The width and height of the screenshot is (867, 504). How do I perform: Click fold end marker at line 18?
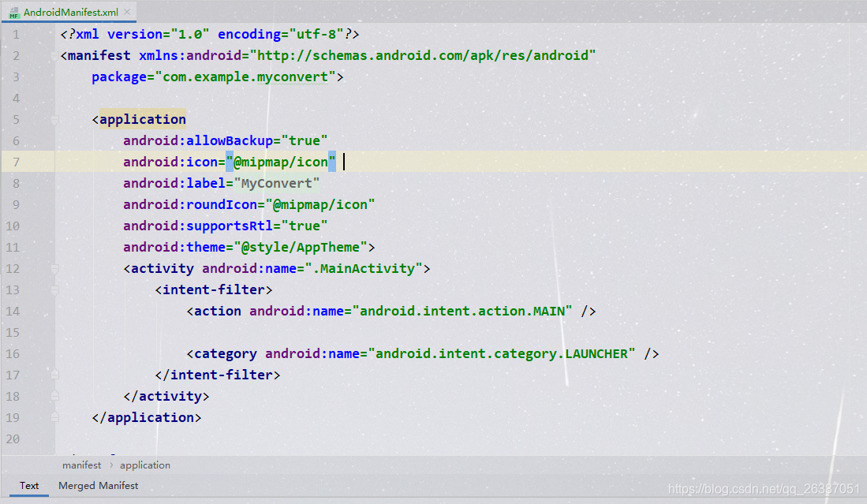pos(54,396)
